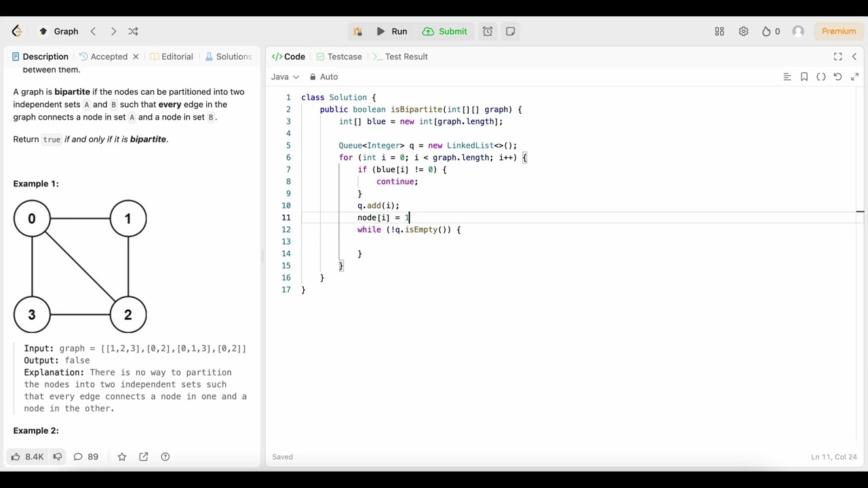Open the 89 comments
Screen dimensions: 868x488
[x=86, y=457]
